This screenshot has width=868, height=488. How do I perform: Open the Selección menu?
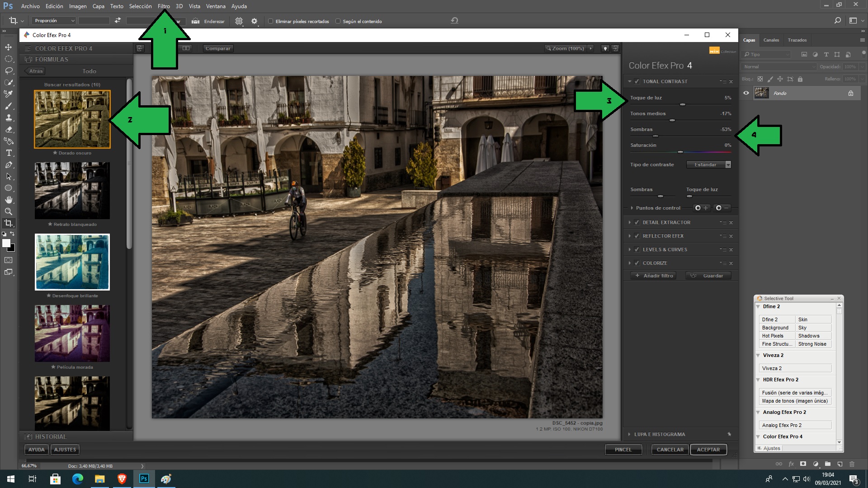click(x=140, y=6)
